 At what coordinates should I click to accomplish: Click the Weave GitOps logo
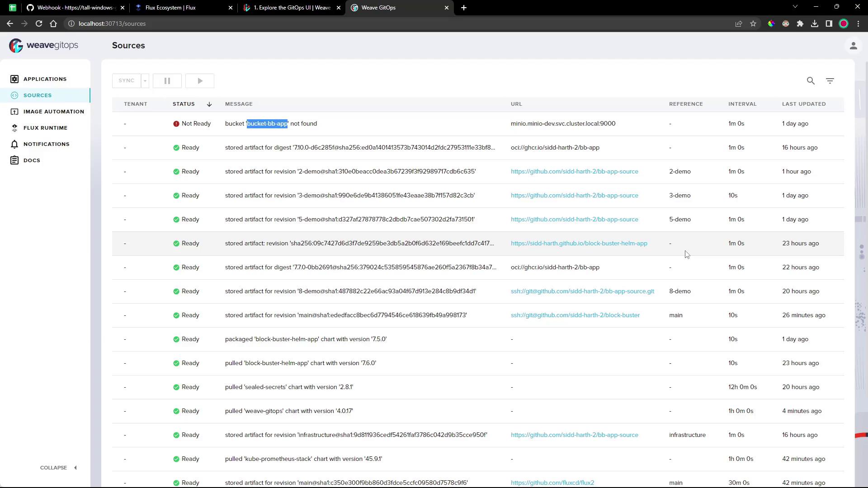[x=43, y=45]
